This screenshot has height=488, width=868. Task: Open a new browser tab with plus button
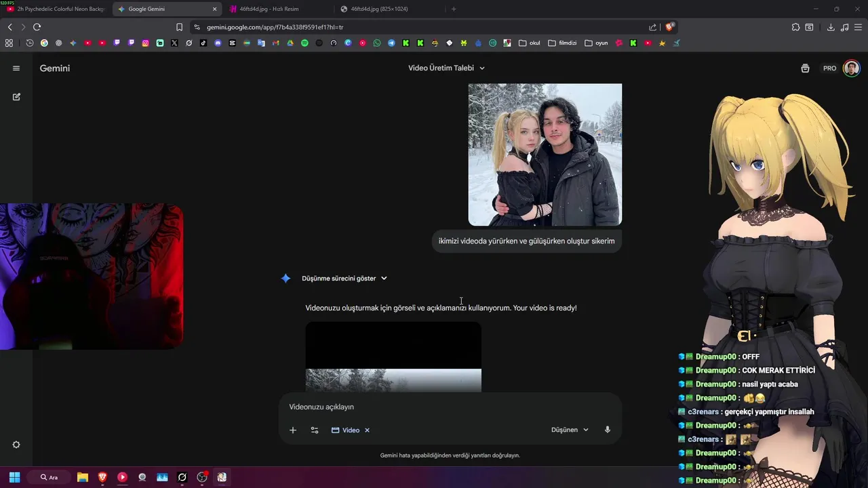pyautogui.click(x=454, y=9)
